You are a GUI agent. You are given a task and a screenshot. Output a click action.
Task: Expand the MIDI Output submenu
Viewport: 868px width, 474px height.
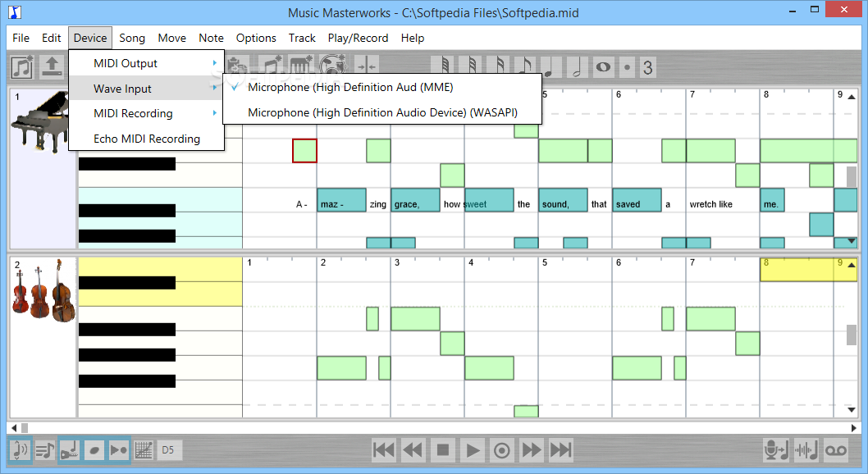click(146, 63)
